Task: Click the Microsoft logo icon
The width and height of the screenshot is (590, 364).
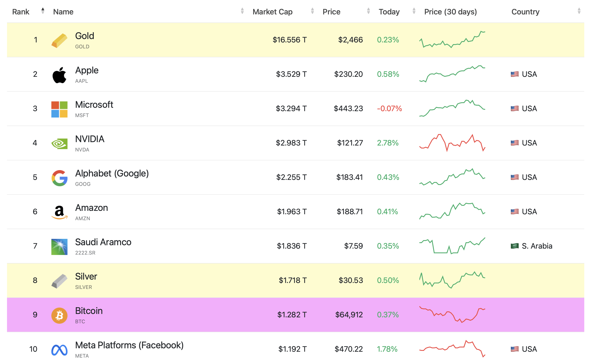Action: click(x=59, y=109)
